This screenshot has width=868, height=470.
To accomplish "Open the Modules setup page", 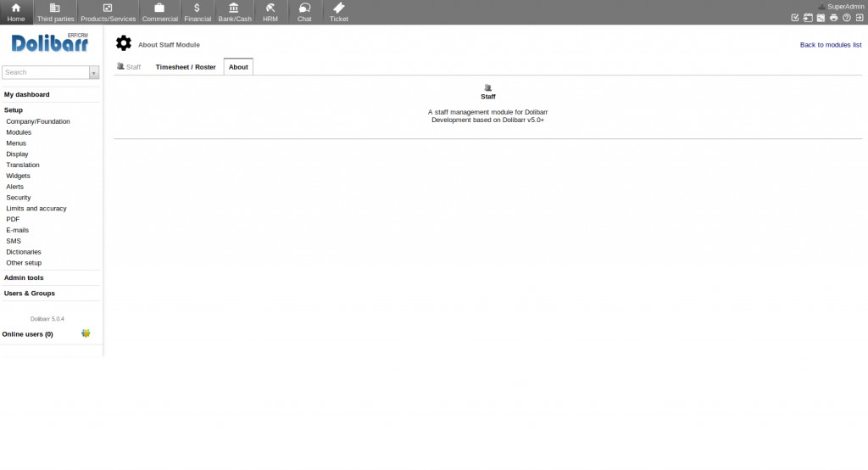I will click(x=19, y=132).
